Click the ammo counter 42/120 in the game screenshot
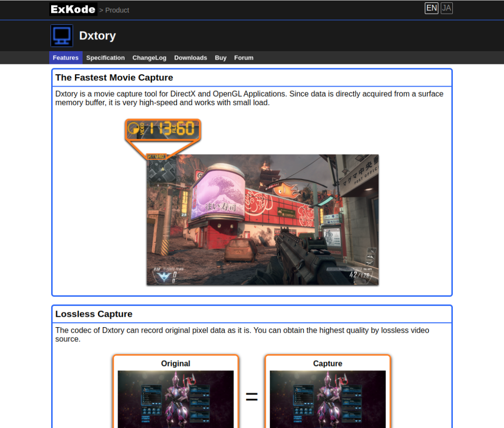Screen dimensions: 504x428 tap(359, 275)
